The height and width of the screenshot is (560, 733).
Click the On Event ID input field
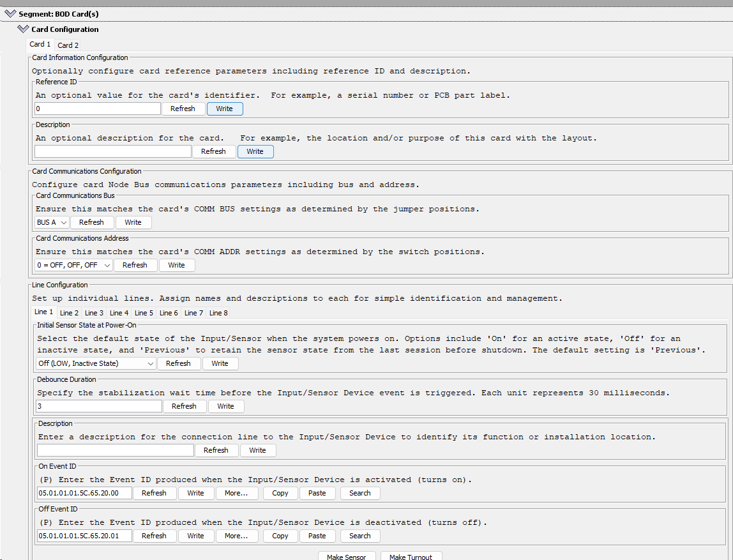pyautogui.click(x=85, y=493)
